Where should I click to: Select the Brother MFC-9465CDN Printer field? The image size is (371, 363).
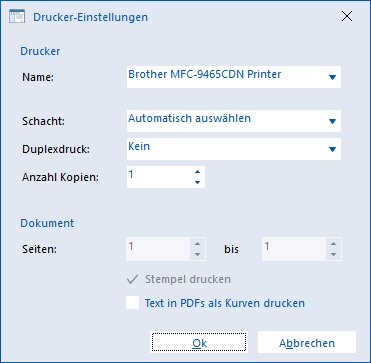(x=234, y=77)
